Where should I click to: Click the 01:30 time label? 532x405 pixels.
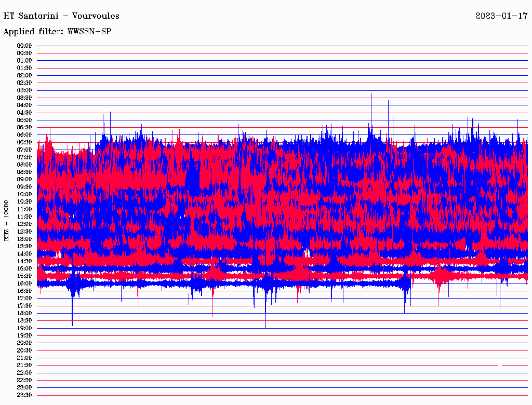point(24,68)
